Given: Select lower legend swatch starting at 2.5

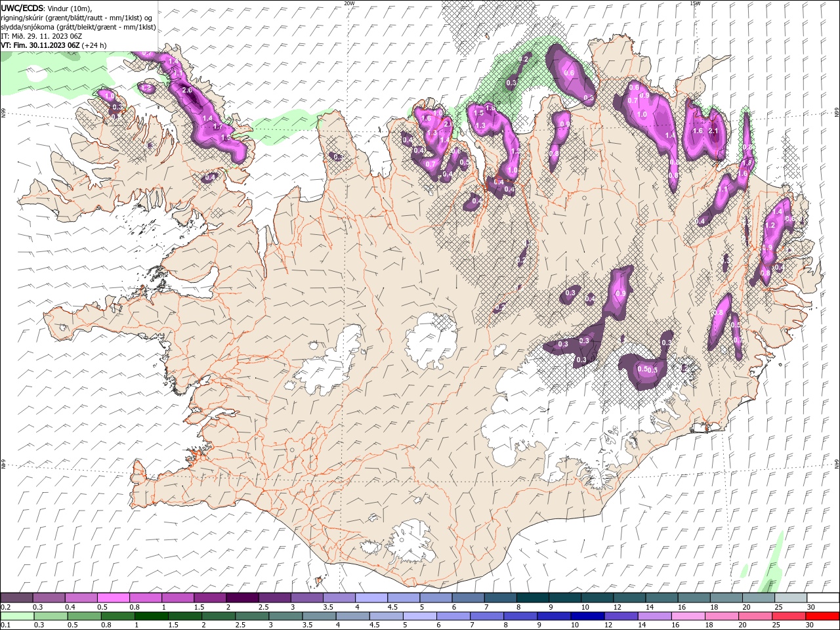Looking at the screenshot, I should [252, 616].
